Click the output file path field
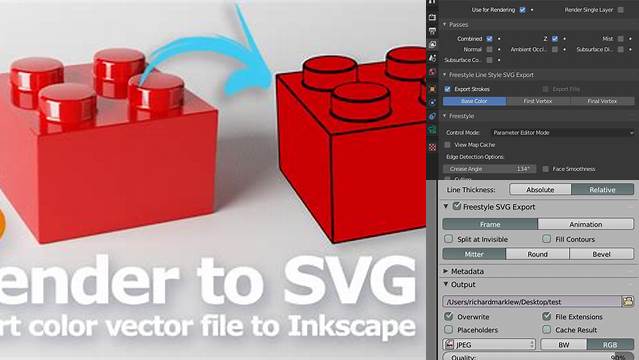This screenshot has width=639, height=360. (532, 302)
